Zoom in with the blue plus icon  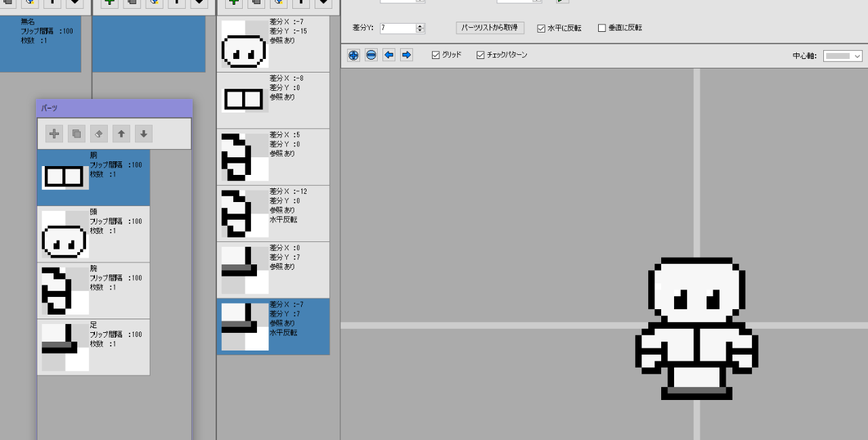[353, 55]
